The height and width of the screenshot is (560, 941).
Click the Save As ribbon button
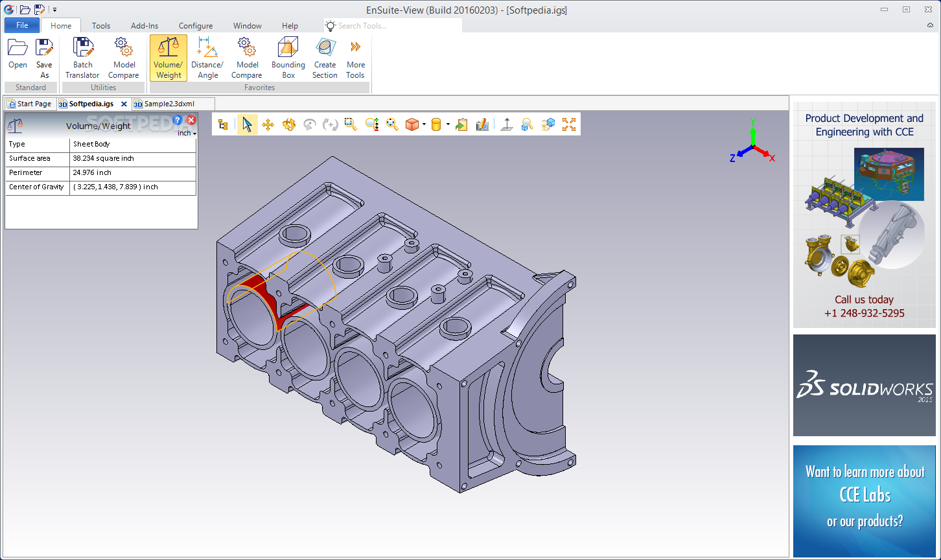tap(44, 57)
